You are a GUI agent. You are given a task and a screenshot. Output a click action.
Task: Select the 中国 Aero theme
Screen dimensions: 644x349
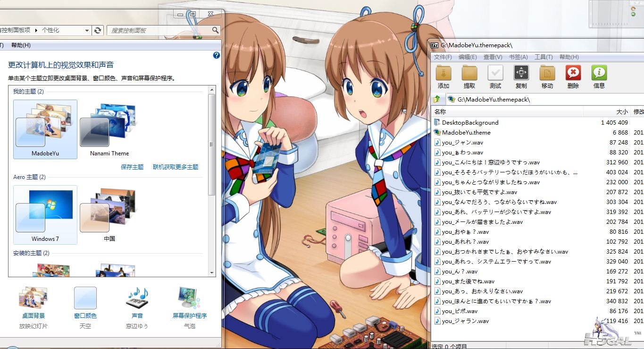tap(109, 215)
